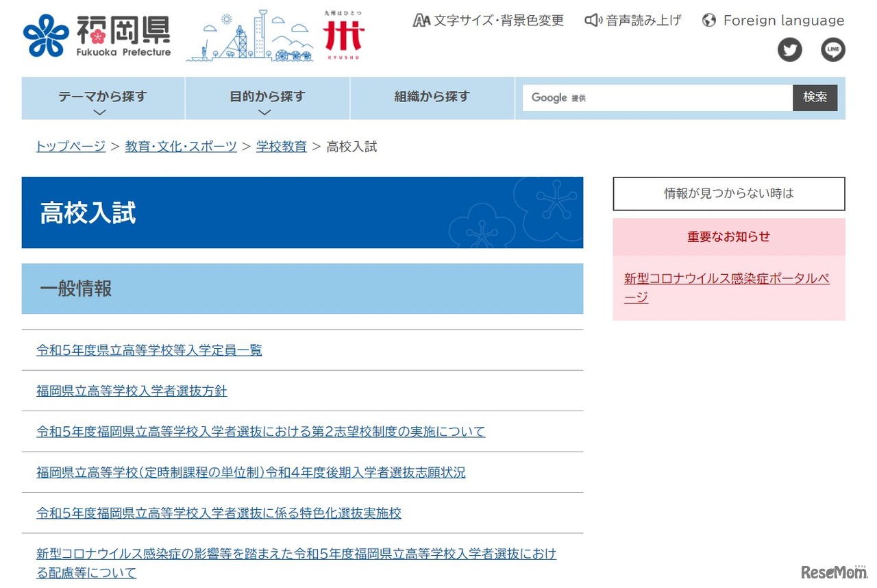The width and height of the screenshot is (877, 588).
Task: Click the red Kyushu logo
Action: pyautogui.click(x=344, y=36)
